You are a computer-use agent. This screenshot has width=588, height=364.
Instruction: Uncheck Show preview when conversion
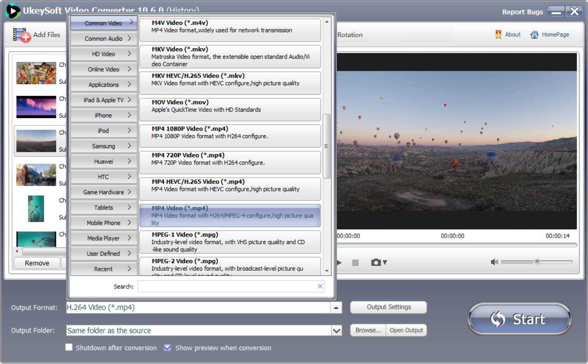(168, 347)
